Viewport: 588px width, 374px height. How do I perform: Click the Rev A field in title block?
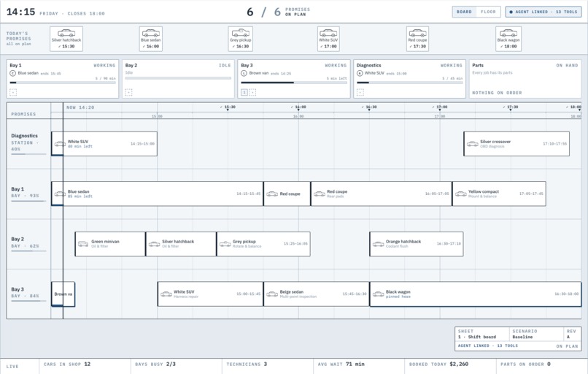pos(572,334)
